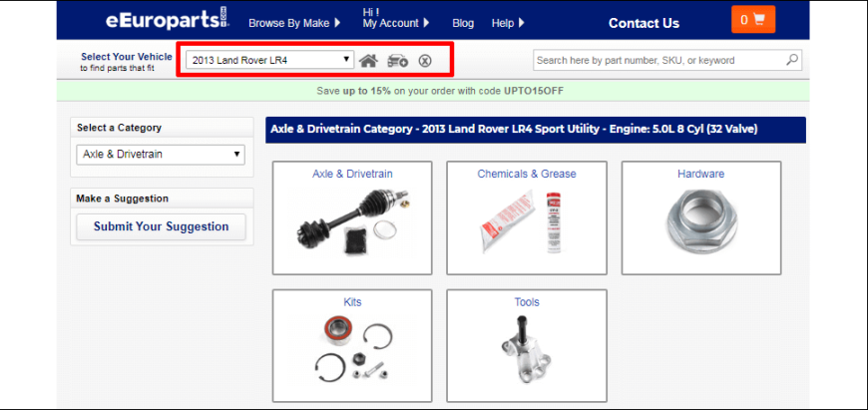Open the orange shopping cart button
The image size is (868, 410).
753,19
